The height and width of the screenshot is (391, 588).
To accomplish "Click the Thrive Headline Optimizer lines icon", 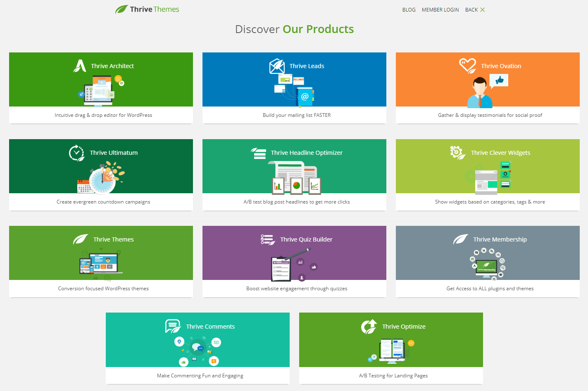I will click(x=259, y=153).
